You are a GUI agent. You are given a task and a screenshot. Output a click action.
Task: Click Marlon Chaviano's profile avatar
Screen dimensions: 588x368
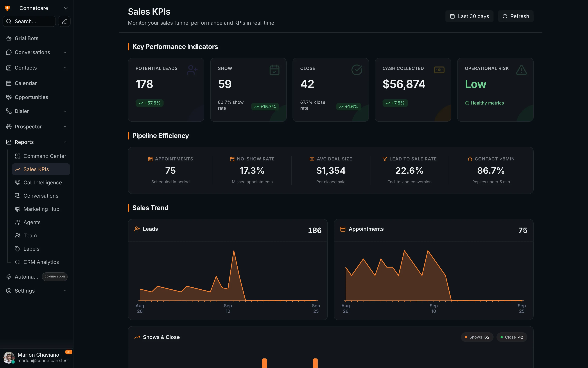point(8,358)
